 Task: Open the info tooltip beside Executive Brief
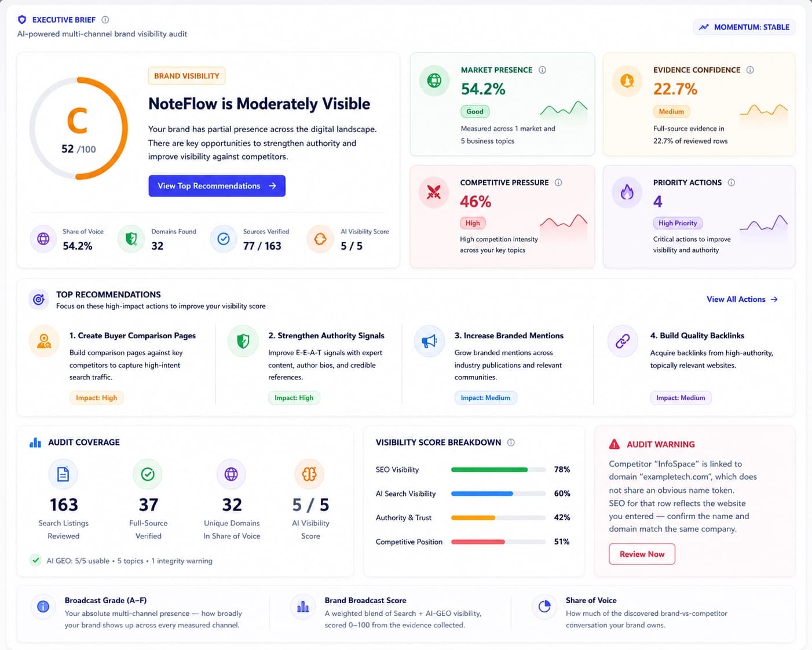(x=105, y=20)
